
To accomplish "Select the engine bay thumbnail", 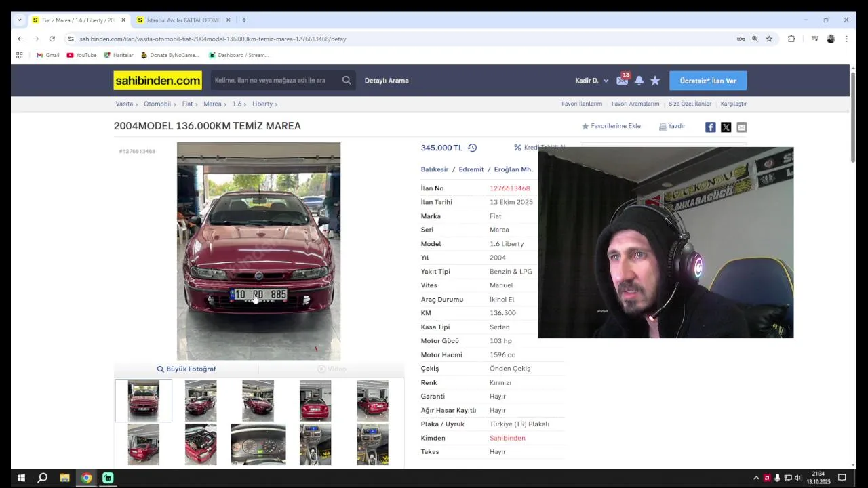I will coord(201,445).
